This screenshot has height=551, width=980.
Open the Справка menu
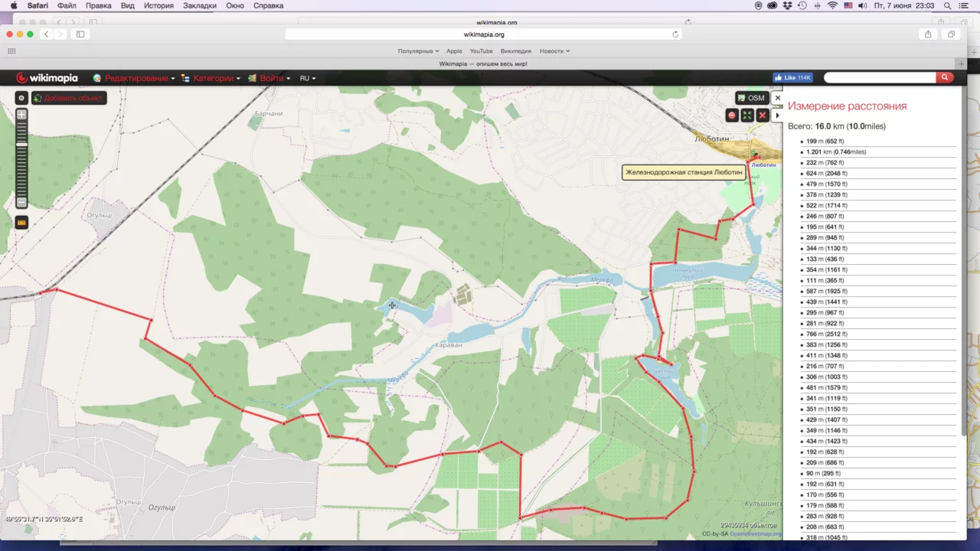click(x=268, y=5)
